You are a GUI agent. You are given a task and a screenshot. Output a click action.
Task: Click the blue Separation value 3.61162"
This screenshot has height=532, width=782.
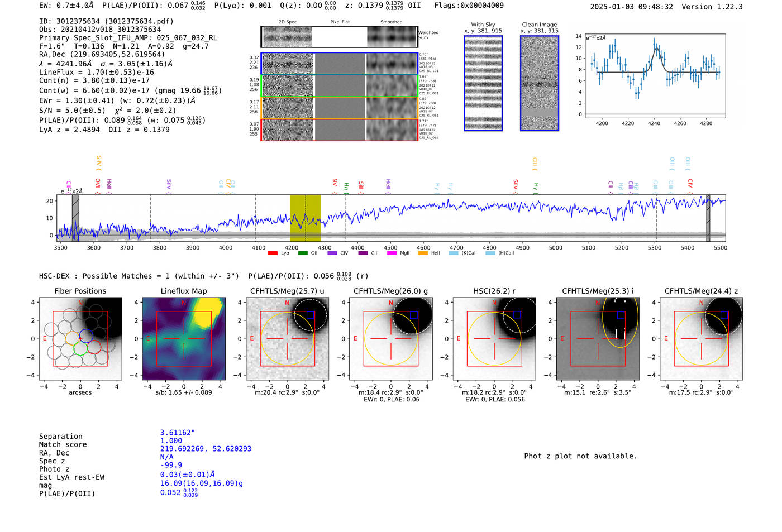pos(177,433)
